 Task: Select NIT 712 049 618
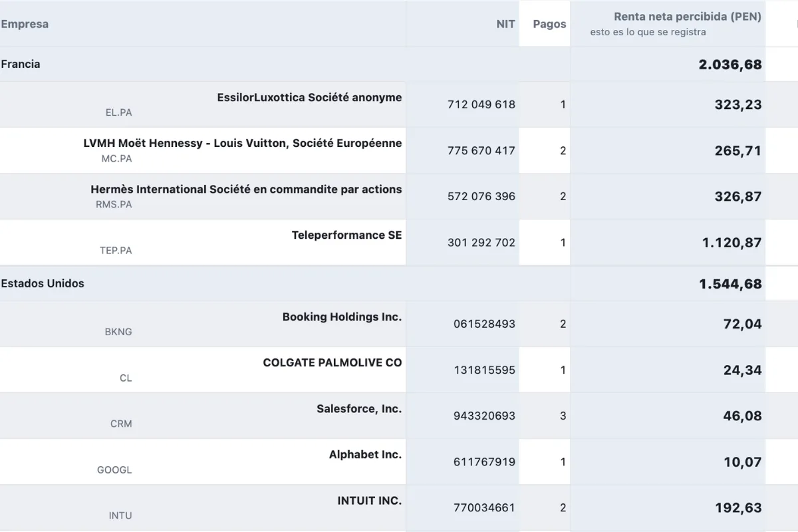(481, 104)
